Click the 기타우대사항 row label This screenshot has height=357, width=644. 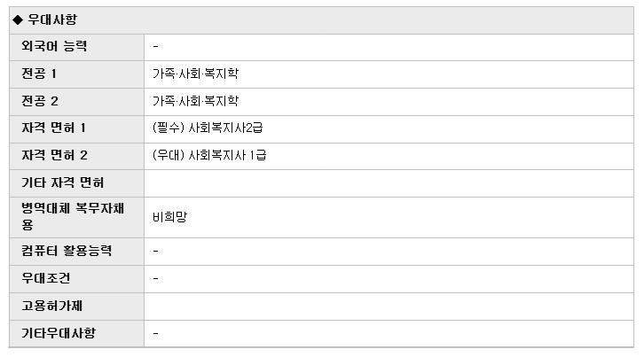(x=59, y=333)
